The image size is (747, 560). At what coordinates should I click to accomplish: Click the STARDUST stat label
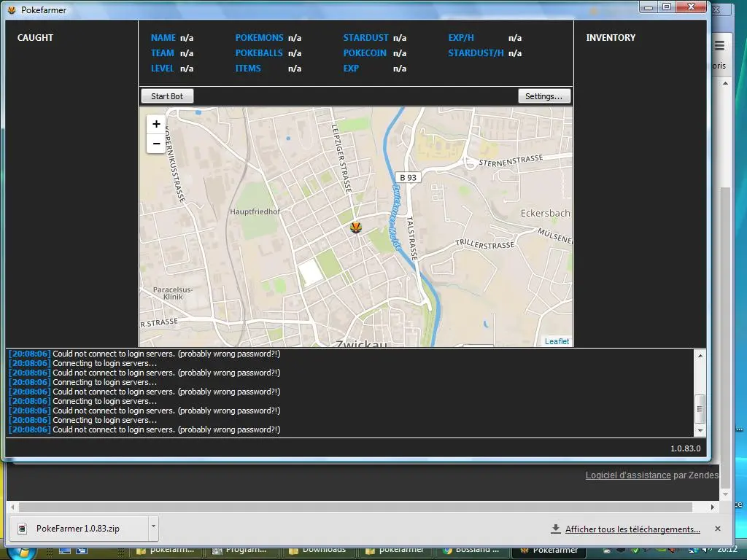point(366,38)
